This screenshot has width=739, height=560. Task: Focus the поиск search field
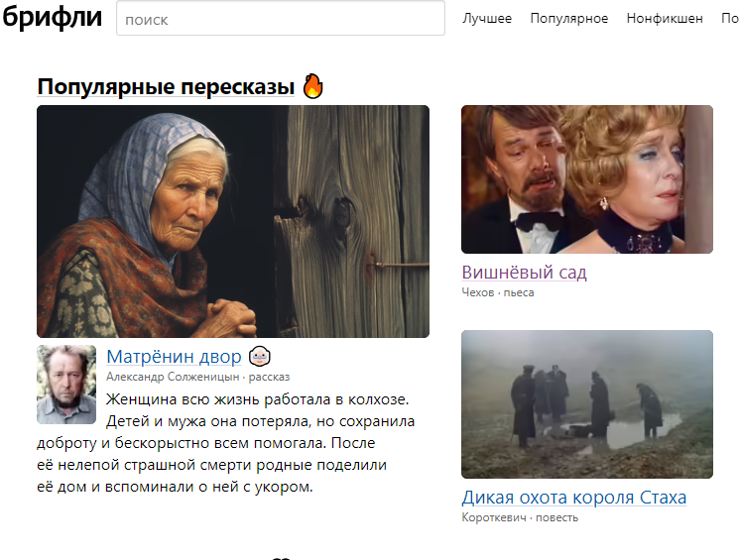[x=281, y=19]
